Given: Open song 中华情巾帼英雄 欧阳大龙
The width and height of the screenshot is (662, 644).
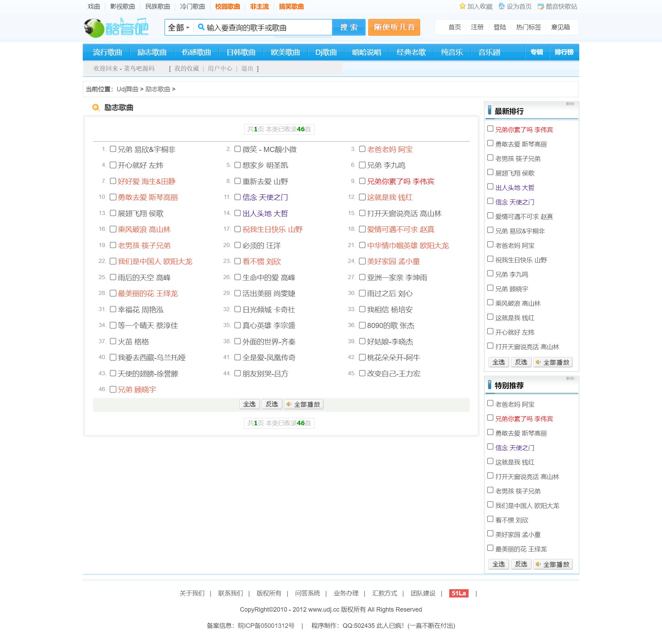Looking at the screenshot, I should point(408,245).
